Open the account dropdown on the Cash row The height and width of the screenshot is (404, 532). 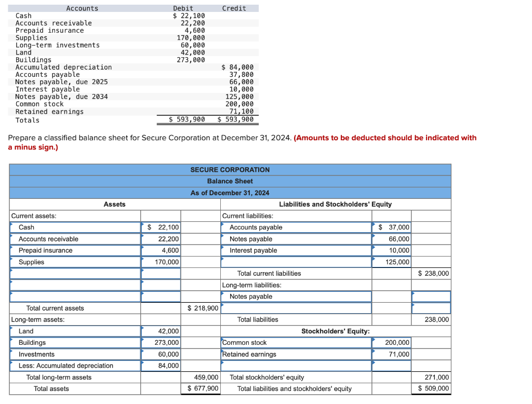[x=75, y=227]
